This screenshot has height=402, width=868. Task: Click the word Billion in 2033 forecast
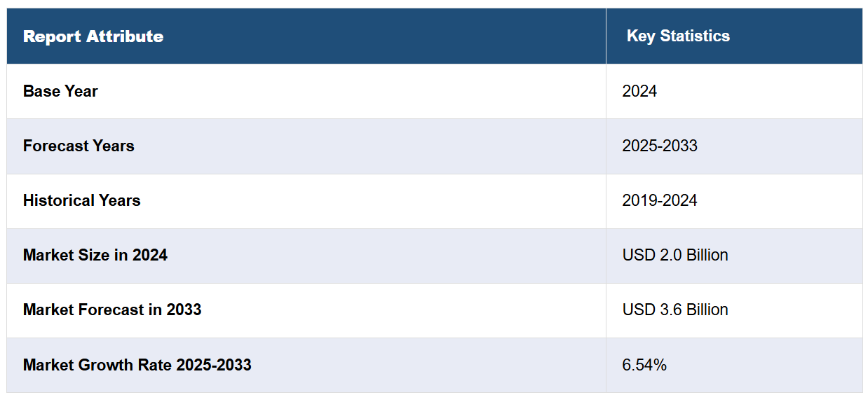pos(706,310)
